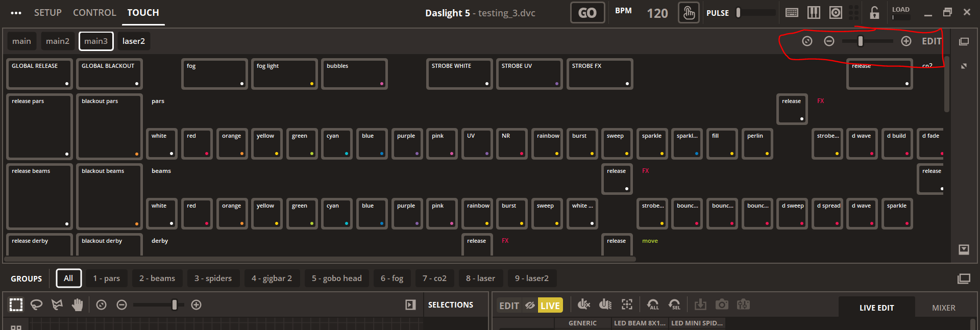Reset selections view zoom icon

point(102,305)
